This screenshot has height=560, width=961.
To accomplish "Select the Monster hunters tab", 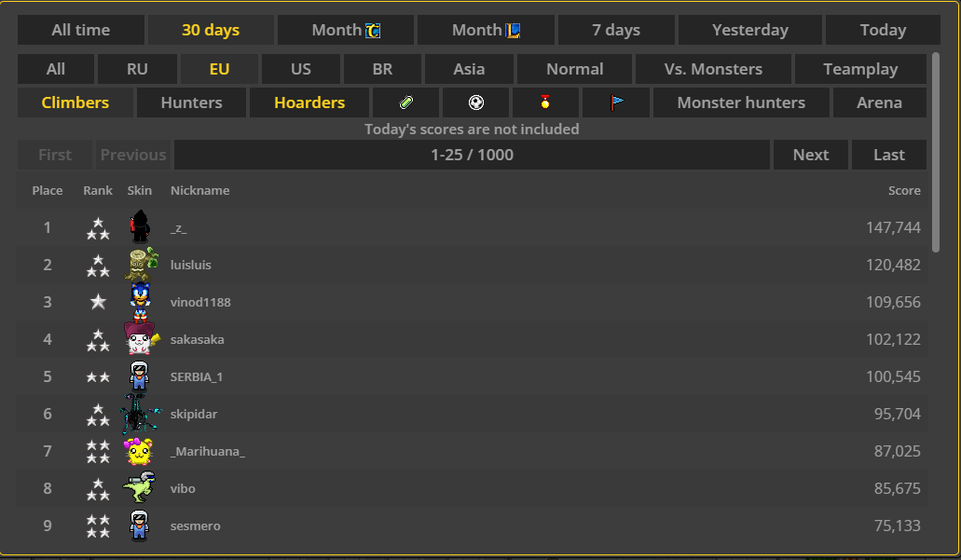I will click(x=741, y=102).
